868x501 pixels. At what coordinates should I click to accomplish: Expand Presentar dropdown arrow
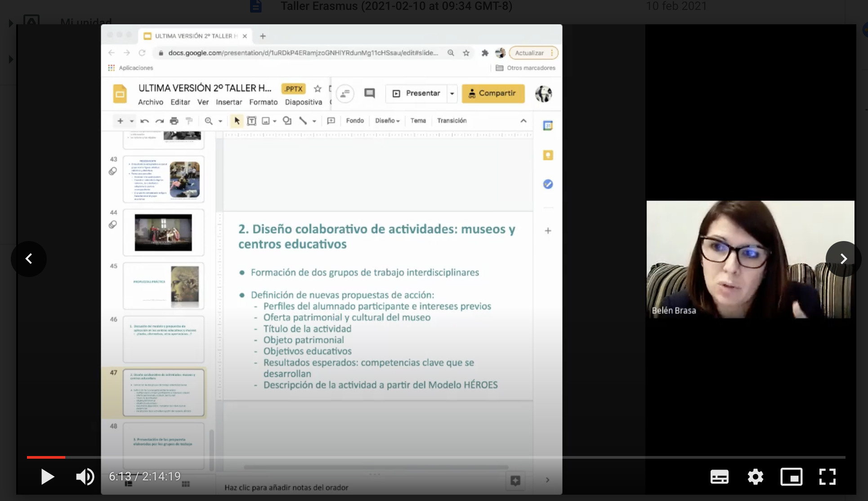(452, 94)
